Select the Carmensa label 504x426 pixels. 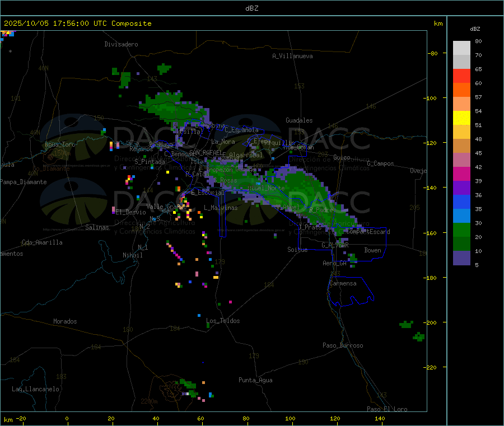(343, 283)
